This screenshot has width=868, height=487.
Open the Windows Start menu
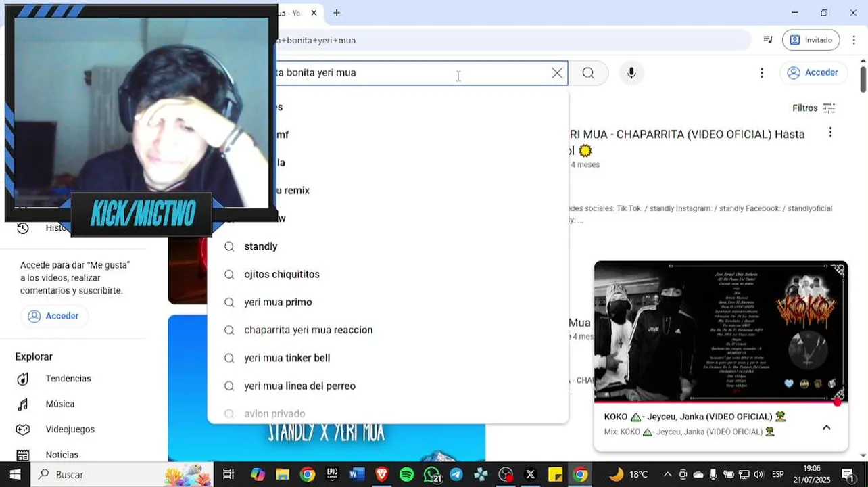tap(15, 474)
